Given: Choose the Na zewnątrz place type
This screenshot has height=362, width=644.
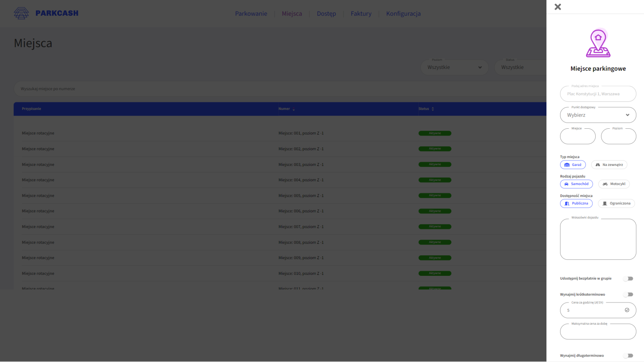Looking at the screenshot, I should (x=609, y=165).
